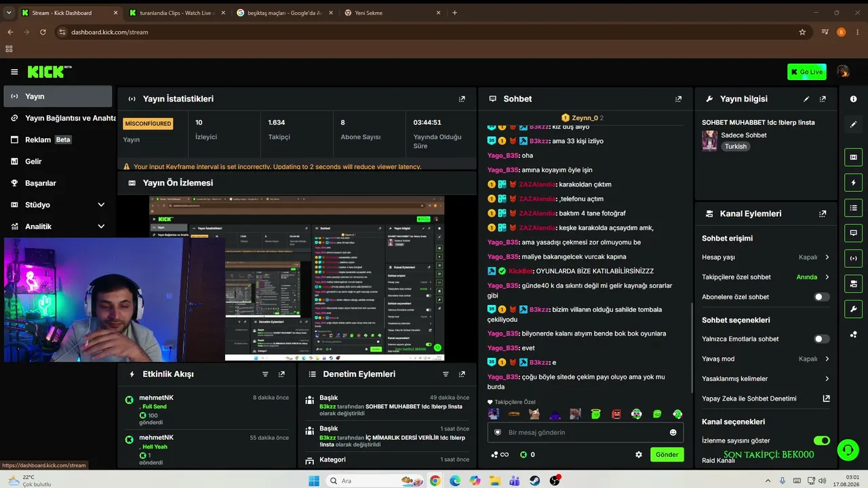Viewport: 868px width, 488px height.
Task: Click the Windows Start button
Action: pyautogui.click(x=314, y=481)
